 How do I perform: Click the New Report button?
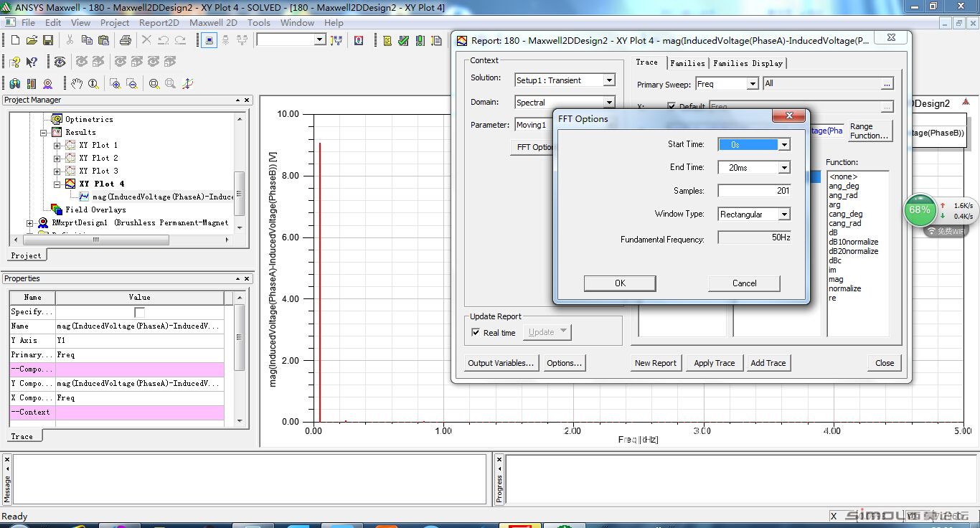[x=655, y=363]
